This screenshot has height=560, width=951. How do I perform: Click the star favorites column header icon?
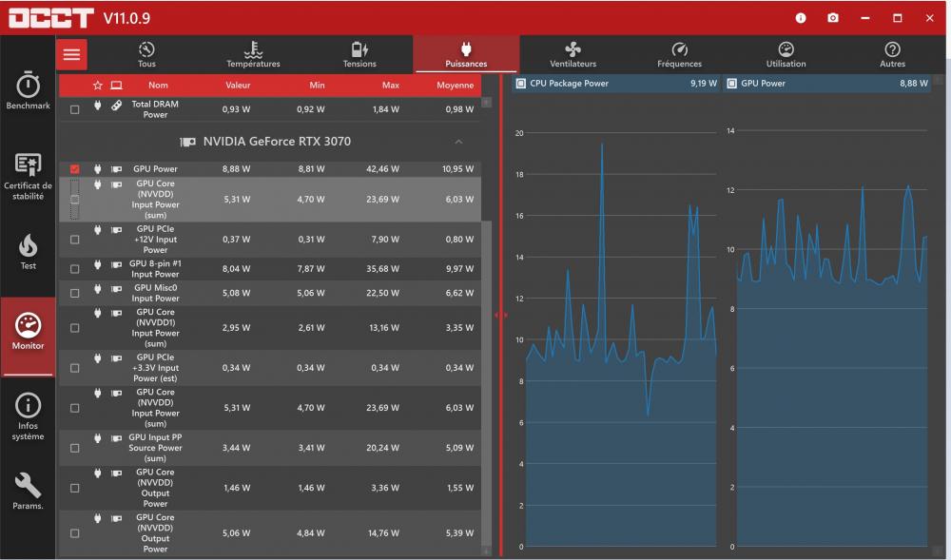[98, 86]
